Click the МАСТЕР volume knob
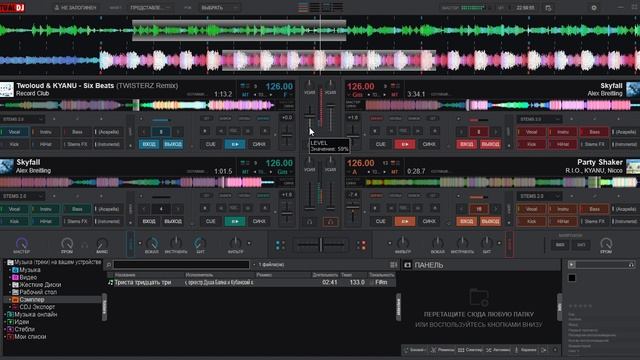 [21, 243]
